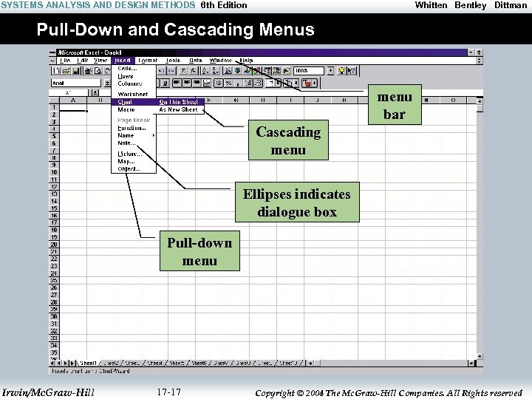Click the Open file toolbar icon

click(66, 71)
